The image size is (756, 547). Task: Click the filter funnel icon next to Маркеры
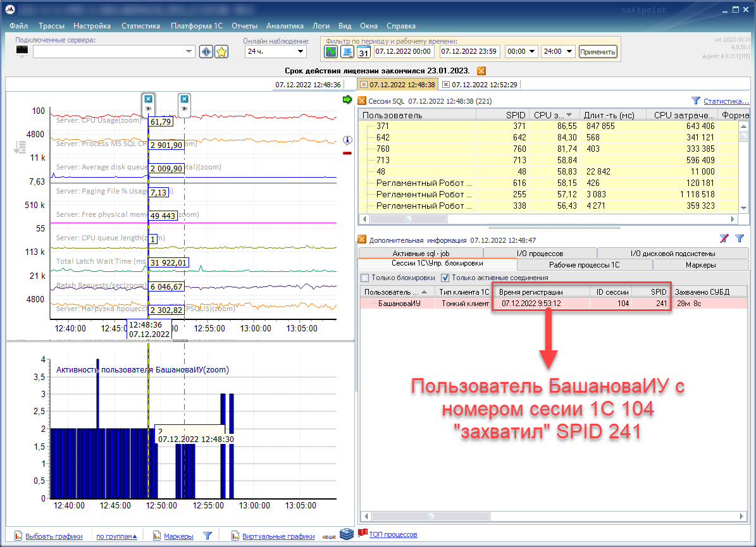click(207, 536)
